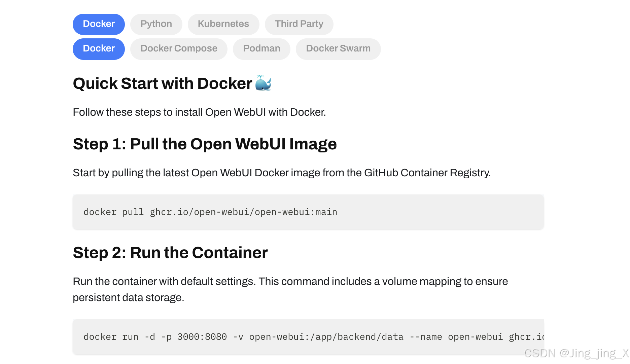Open the Kubernetes tab
Viewport: 630px width, 364px height.
click(x=223, y=24)
